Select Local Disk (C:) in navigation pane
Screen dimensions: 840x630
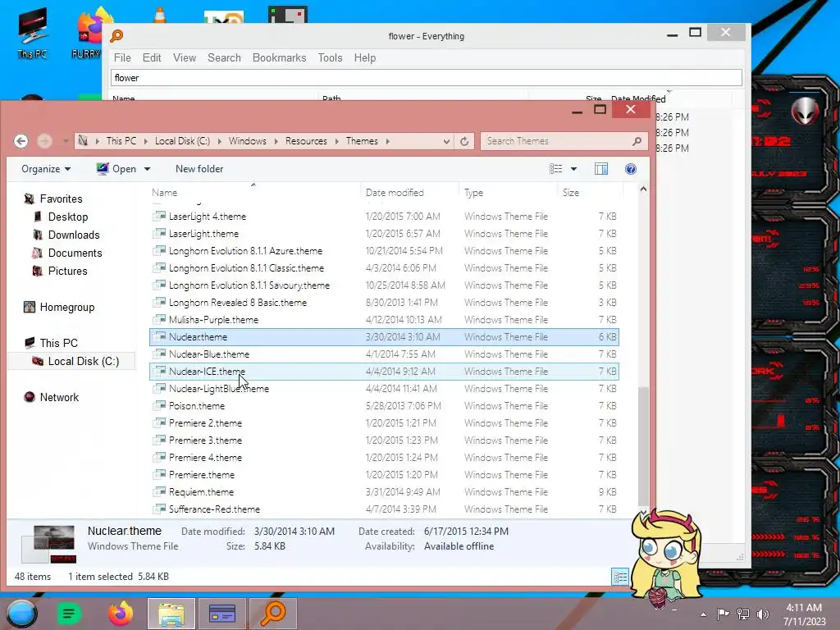(83, 362)
